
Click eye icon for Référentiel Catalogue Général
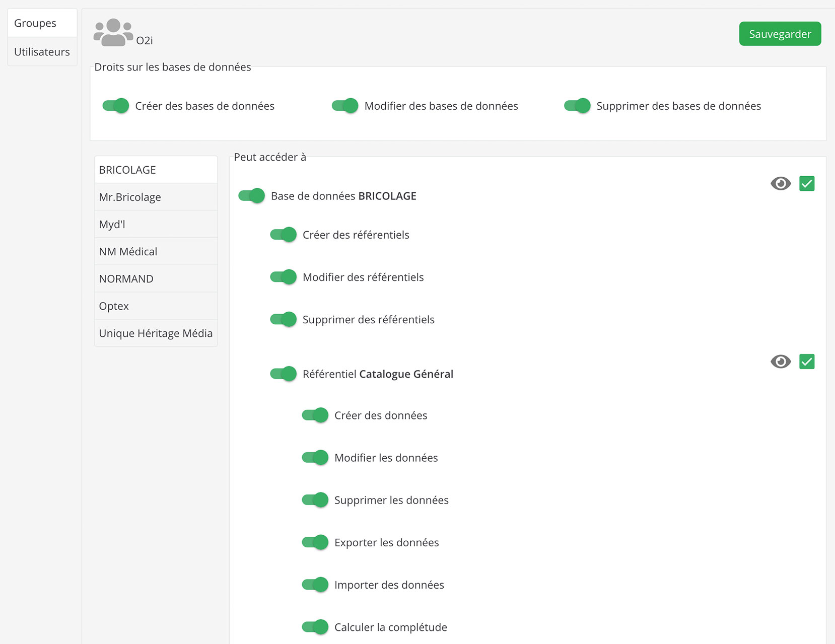(780, 362)
